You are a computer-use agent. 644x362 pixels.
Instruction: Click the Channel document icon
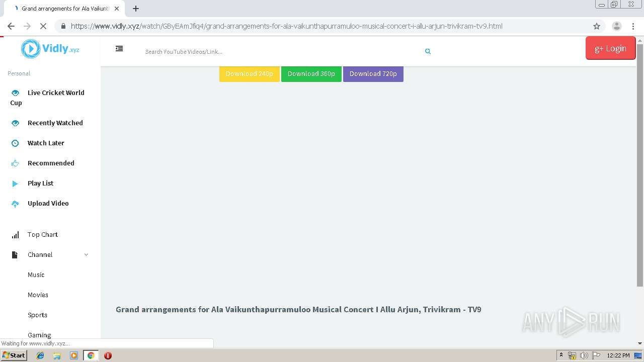coord(15,255)
